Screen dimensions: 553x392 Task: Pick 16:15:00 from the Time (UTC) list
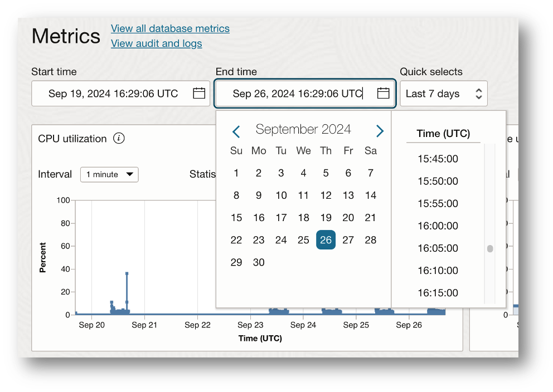438,293
